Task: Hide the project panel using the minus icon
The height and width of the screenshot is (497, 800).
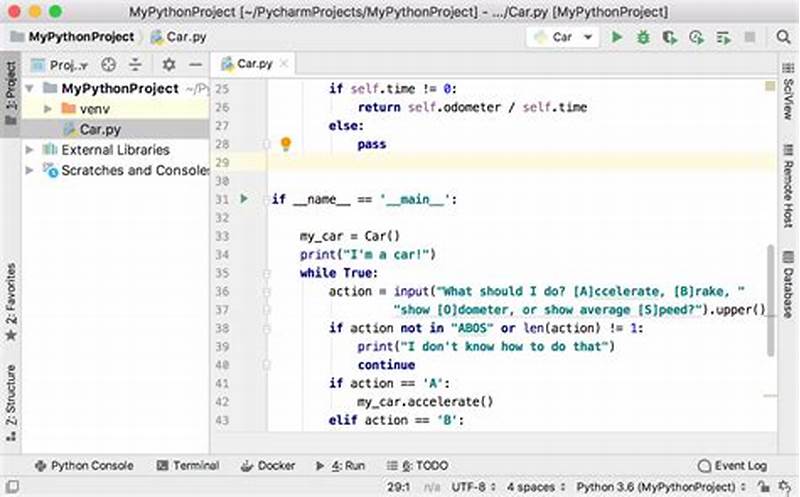Action: (x=195, y=65)
